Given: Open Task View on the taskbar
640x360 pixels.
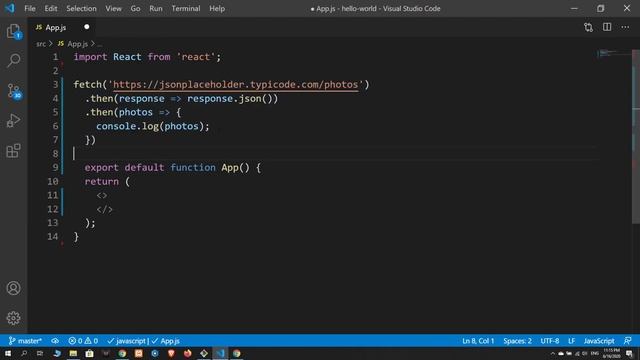Looking at the screenshot, I should tap(40, 353).
